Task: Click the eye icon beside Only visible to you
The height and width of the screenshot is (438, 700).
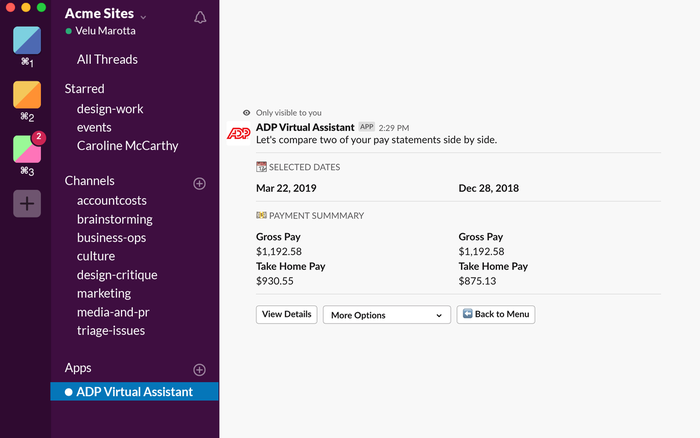Action: click(246, 113)
